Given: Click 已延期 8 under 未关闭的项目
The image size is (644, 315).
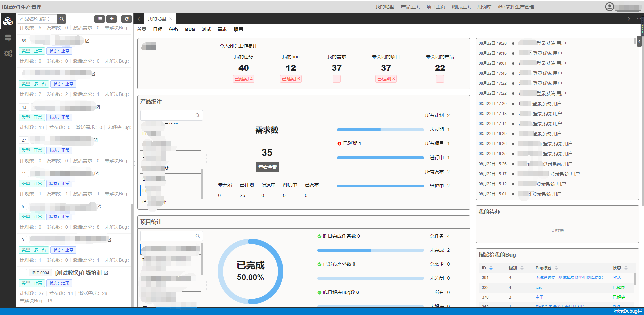Looking at the screenshot, I should [x=386, y=79].
